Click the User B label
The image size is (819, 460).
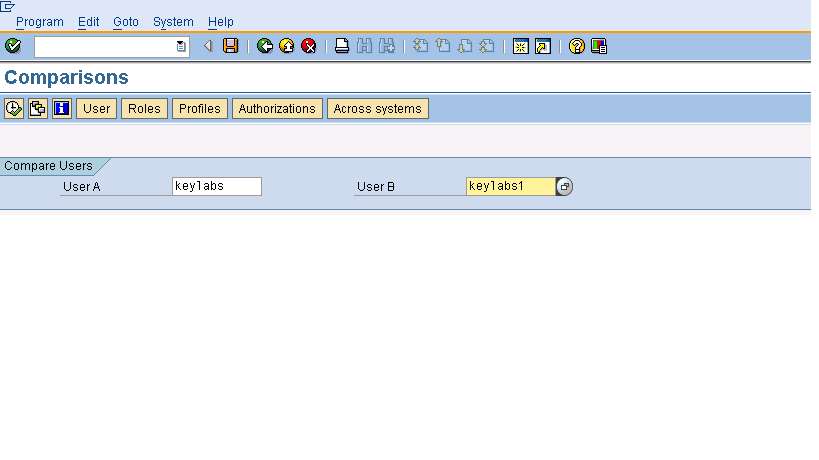pos(376,186)
